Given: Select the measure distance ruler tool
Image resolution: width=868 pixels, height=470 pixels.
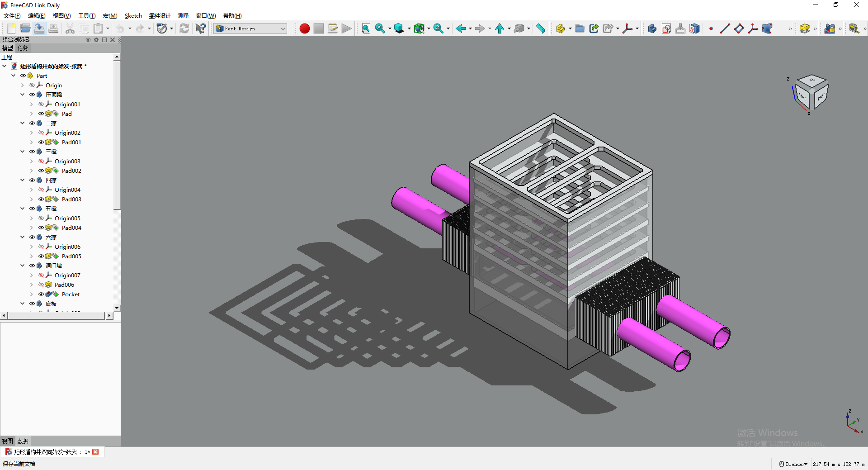Looking at the screenshot, I should 540,28.
